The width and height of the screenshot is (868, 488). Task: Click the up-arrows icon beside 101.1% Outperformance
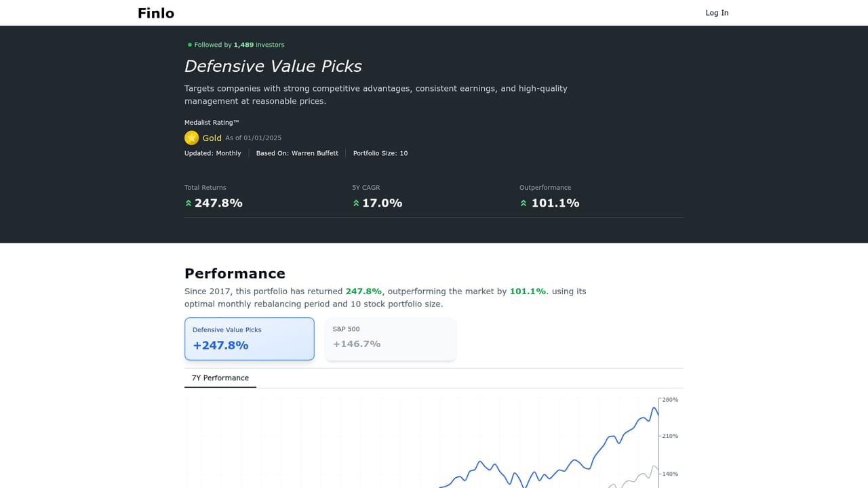coord(524,203)
